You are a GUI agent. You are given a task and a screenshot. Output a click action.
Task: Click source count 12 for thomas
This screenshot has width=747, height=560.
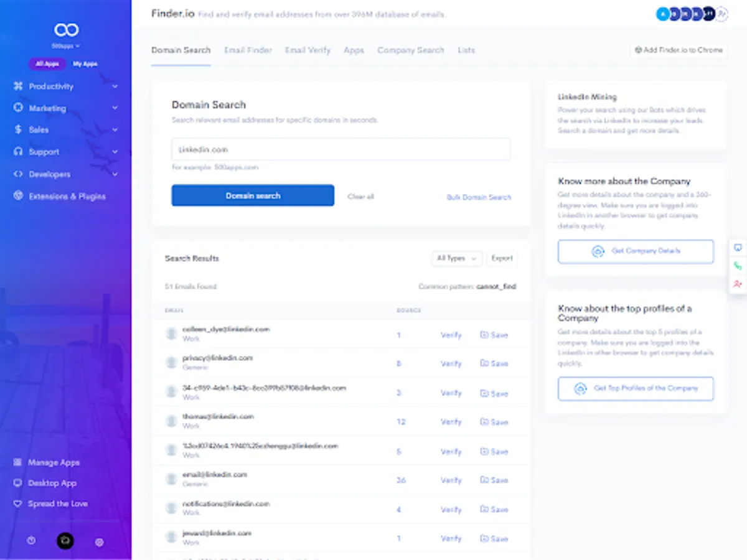point(401,422)
